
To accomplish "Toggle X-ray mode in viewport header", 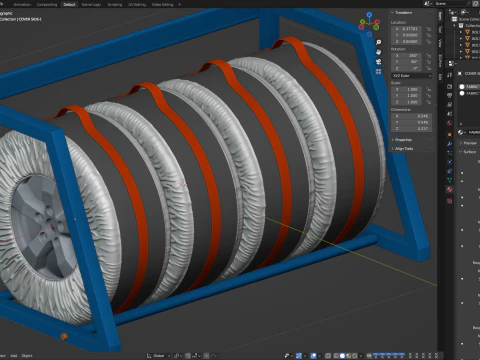I will 328,356.
